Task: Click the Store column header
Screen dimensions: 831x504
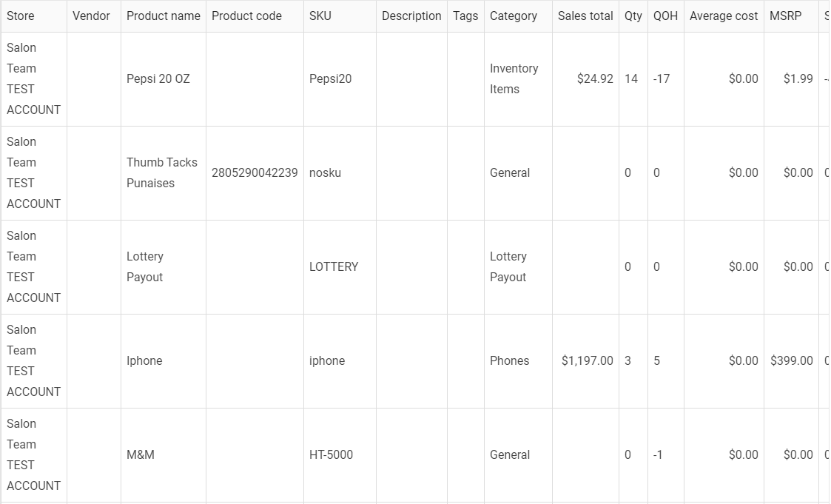Action: [21, 16]
